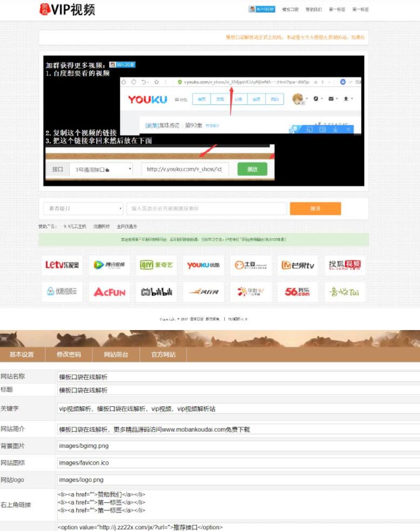Click the 网站名称 input field
Image resolution: width=420 pixels, height=531 pixels.
point(238,377)
